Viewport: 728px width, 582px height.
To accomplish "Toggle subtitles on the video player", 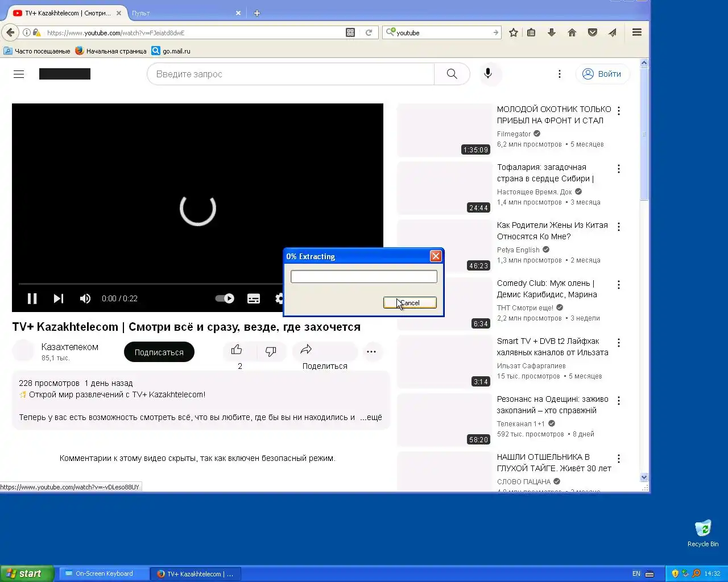I will pos(254,298).
